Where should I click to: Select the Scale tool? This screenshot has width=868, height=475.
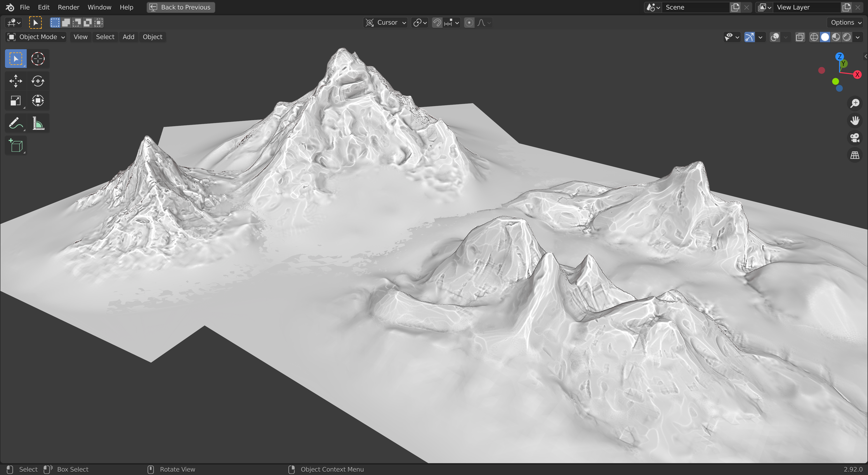pyautogui.click(x=16, y=101)
